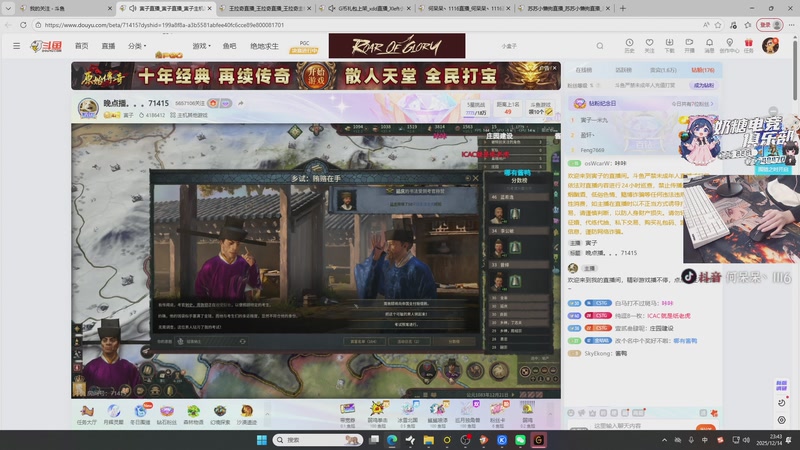Open followed channels heart icon (关注)
Viewport: 800px width, 450px height.
(649, 45)
